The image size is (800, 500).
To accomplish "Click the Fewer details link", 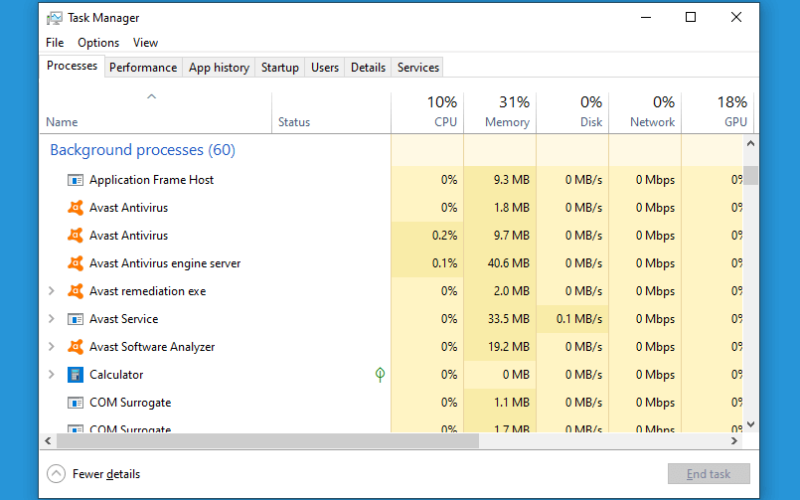I will 106,474.
